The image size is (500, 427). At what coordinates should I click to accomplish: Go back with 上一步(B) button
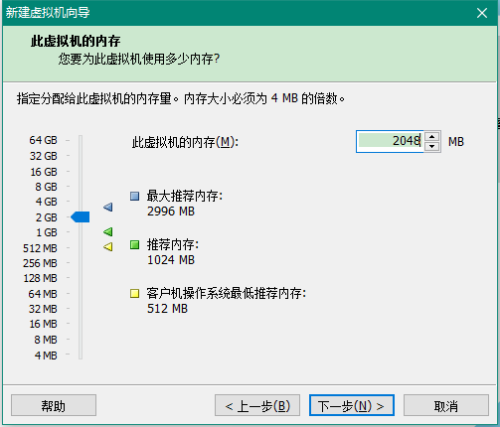click(257, 405)
